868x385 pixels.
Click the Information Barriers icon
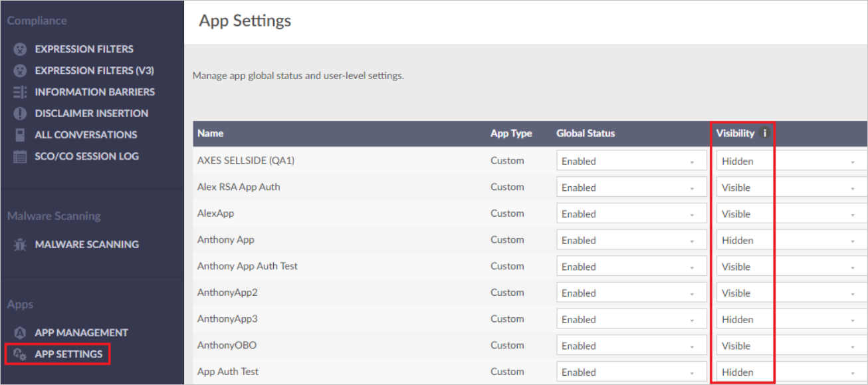(x=19, y=92)
